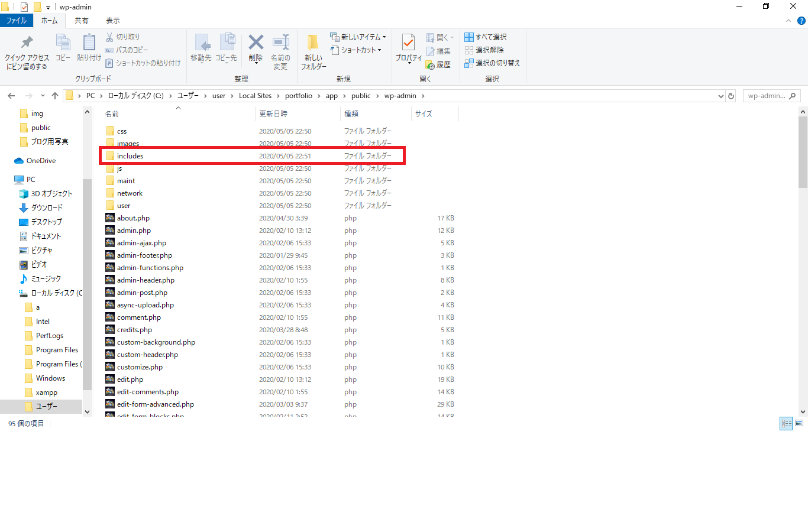The height and width of the screenshot is (532, 808).
Task: Click the Edit command in ribbon
Action: (x=439, y=51)
